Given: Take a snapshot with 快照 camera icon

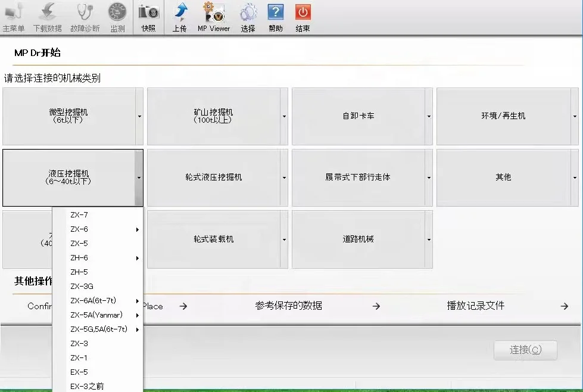Looking at the screenshot, I should pos(148,17).
